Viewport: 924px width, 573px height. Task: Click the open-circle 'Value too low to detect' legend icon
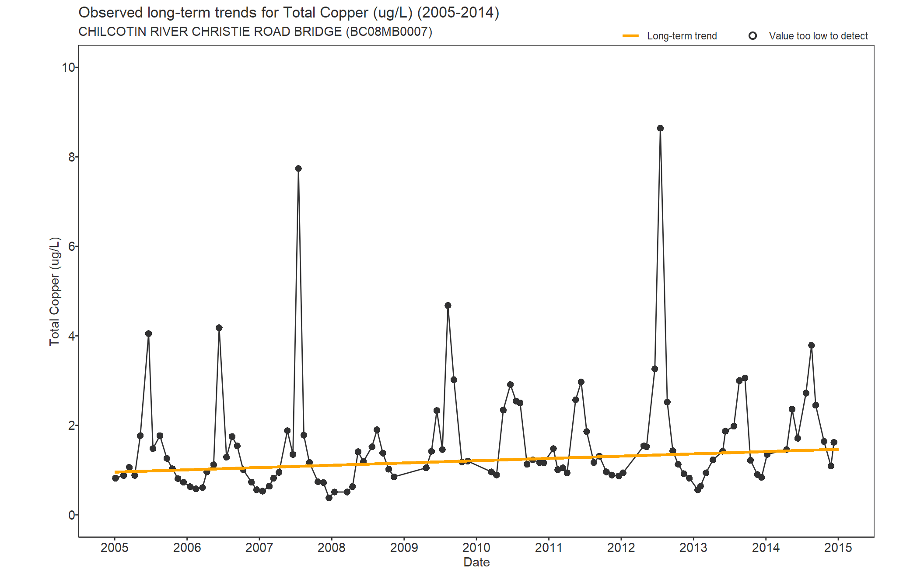[752, 36]
